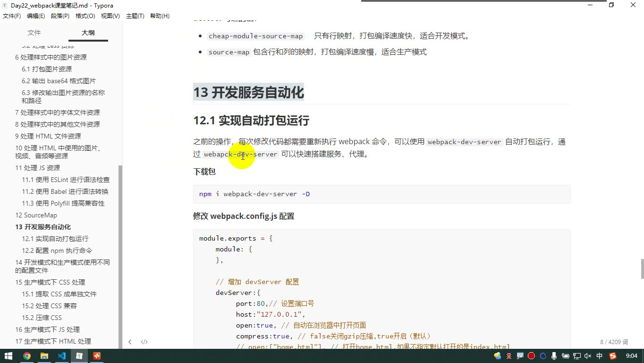
Task: Click the outline sidebar scrollbar thumb
Action: click(120, 257)
